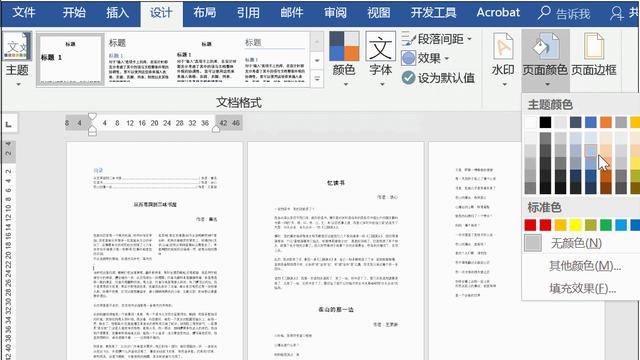This screenshot has width=640, height=360.
Task: Click the 主题 themes icon
Action: 17,46
